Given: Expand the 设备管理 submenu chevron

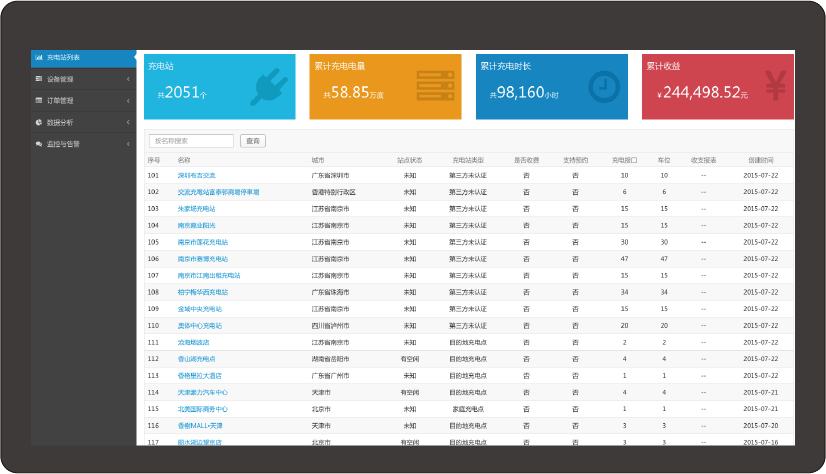Looking at the screenshot, I should (x=128, y=79).
